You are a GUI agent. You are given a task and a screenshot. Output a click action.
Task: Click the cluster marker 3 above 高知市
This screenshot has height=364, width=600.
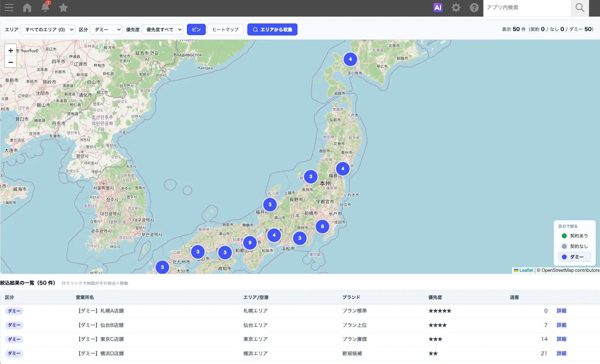(x=225, y=253)
